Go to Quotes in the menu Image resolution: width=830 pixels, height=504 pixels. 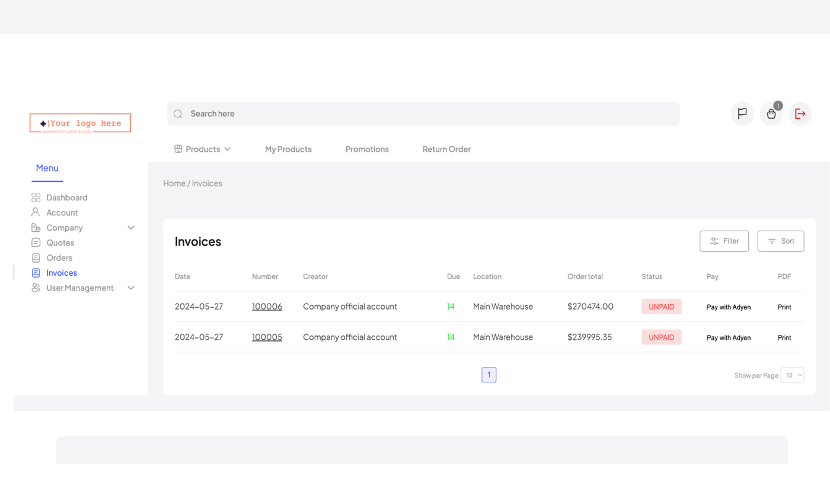(x=60, y=243)
